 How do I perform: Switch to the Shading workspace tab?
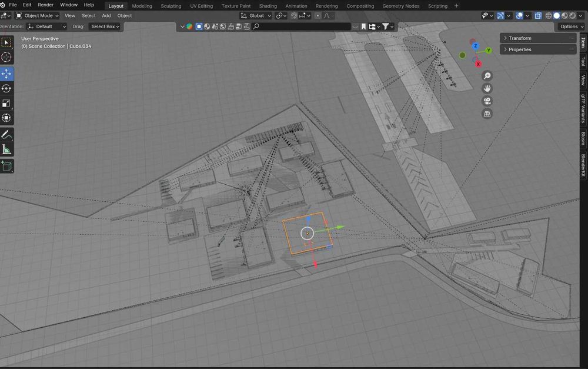(x=268, y=6)
